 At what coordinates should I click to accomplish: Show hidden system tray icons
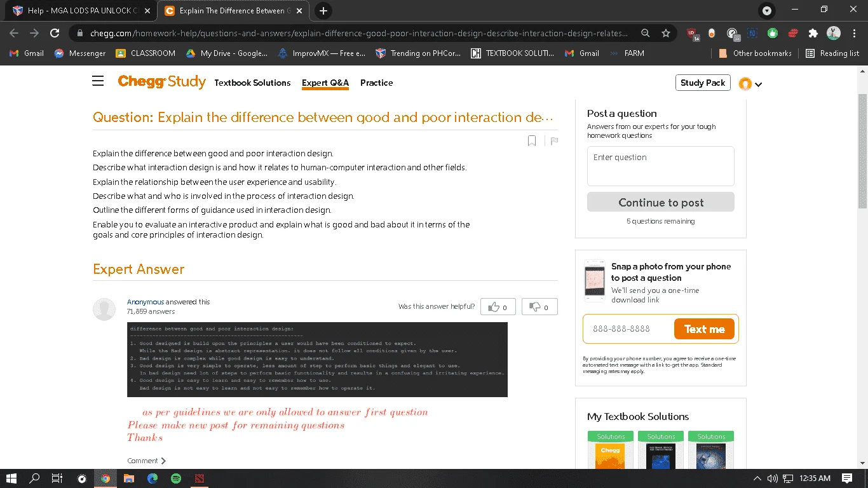tap(757, 478)
